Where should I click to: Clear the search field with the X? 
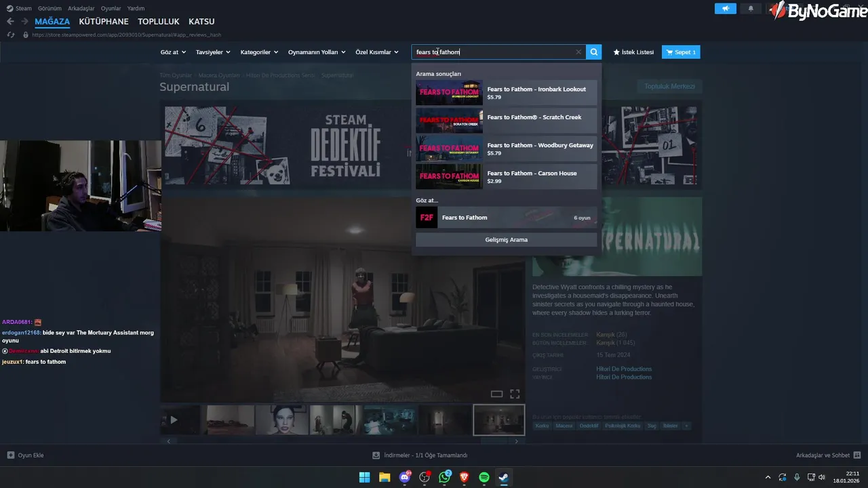578,52
